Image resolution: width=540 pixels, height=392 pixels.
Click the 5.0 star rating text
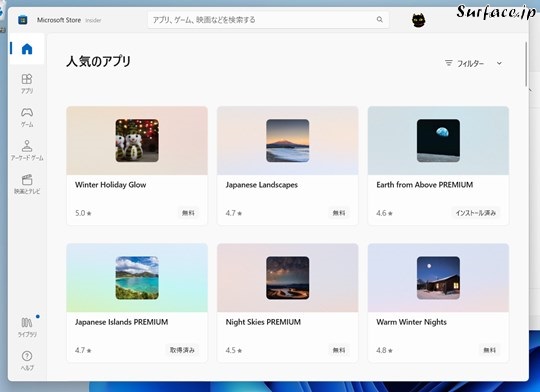83,213
